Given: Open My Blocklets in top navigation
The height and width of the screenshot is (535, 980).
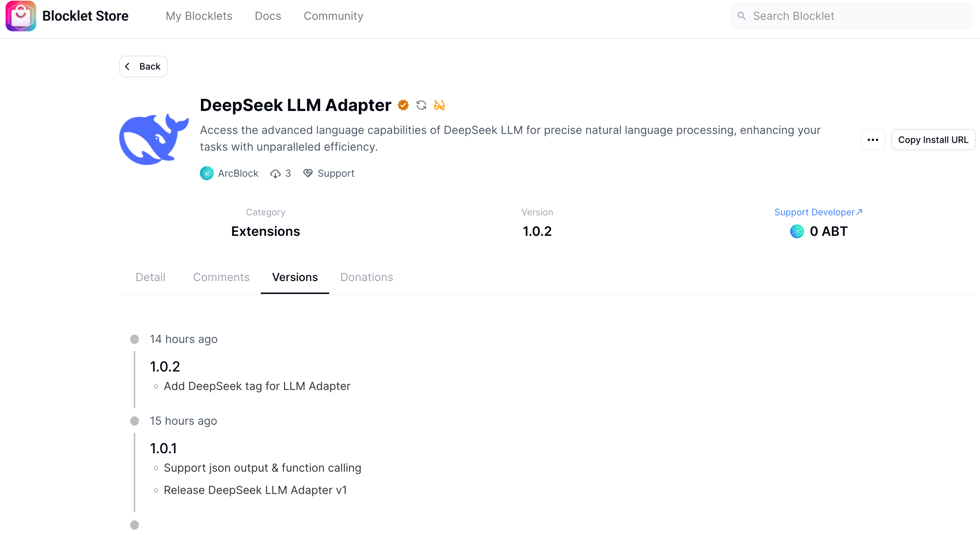Looking at the screenshot, I should coord(199,16).
